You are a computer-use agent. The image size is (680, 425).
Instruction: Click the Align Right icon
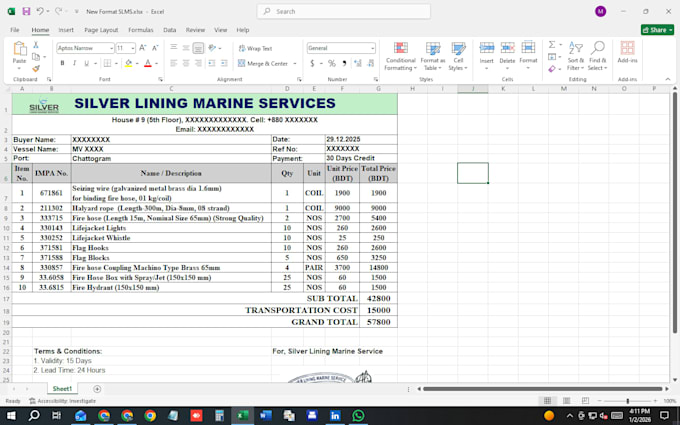[198, 63]
